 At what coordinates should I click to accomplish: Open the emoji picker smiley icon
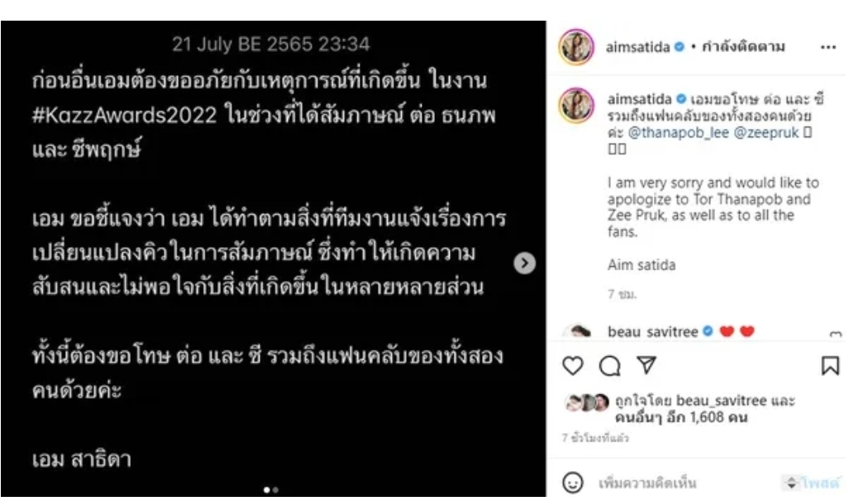[572, 483]
